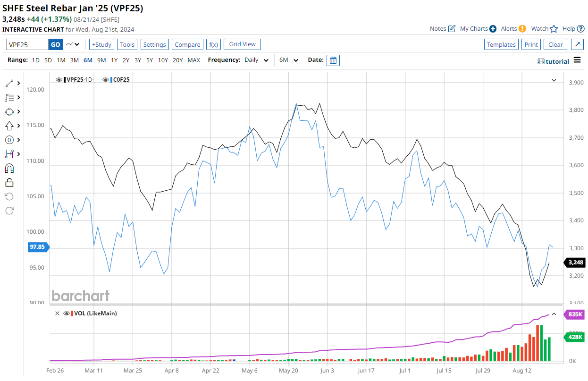Viewport: 588px width, 381px height.
Task: Select the 1D range
Action: coord(36,60)
